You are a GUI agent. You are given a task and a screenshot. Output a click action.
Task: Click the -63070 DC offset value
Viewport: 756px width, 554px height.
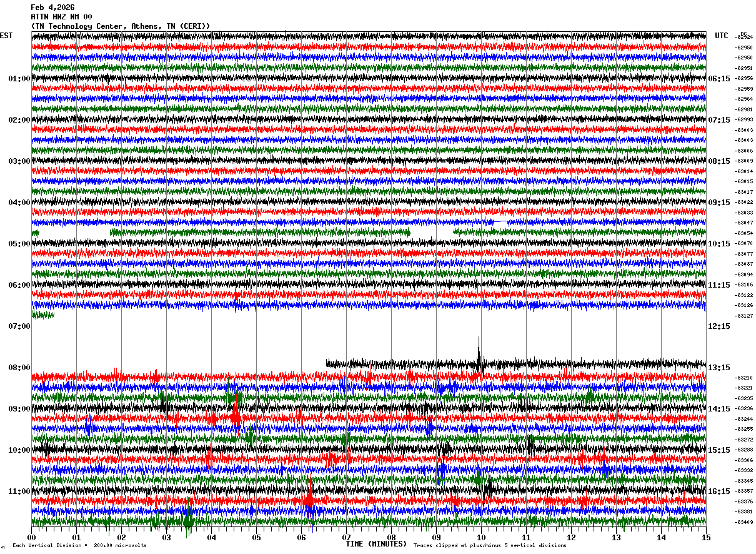[x=744, y=243]
